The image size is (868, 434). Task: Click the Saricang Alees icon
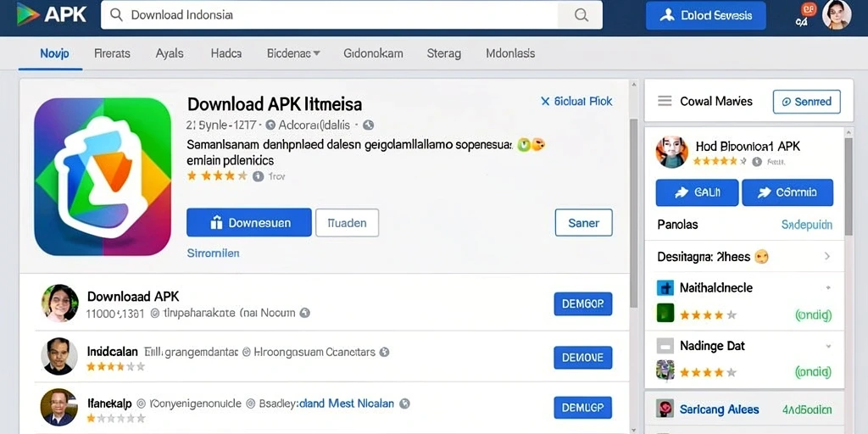(665, 409)
